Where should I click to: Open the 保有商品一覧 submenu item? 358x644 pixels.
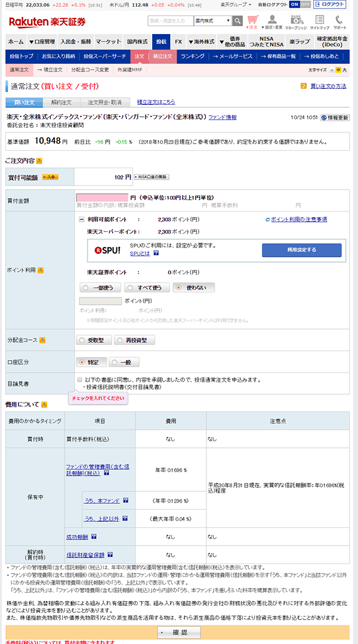click(279, 56)
